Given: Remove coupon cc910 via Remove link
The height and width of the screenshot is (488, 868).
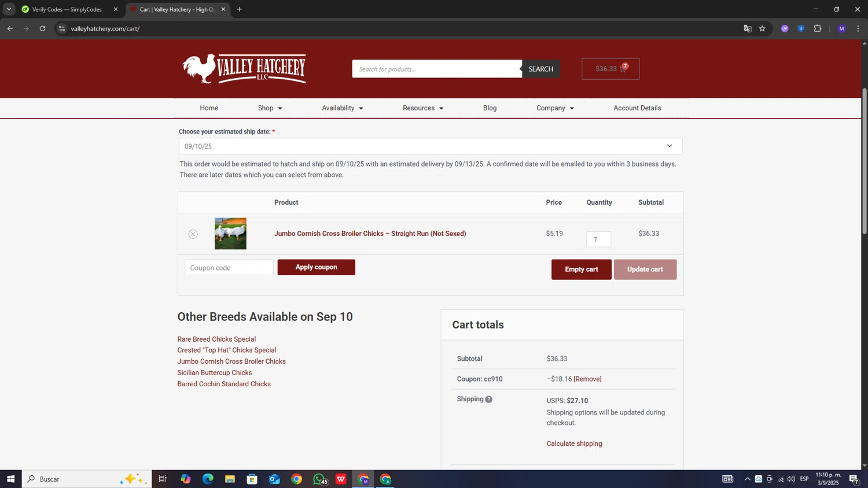Looking at the screenshot, I should tap(587, 379).
